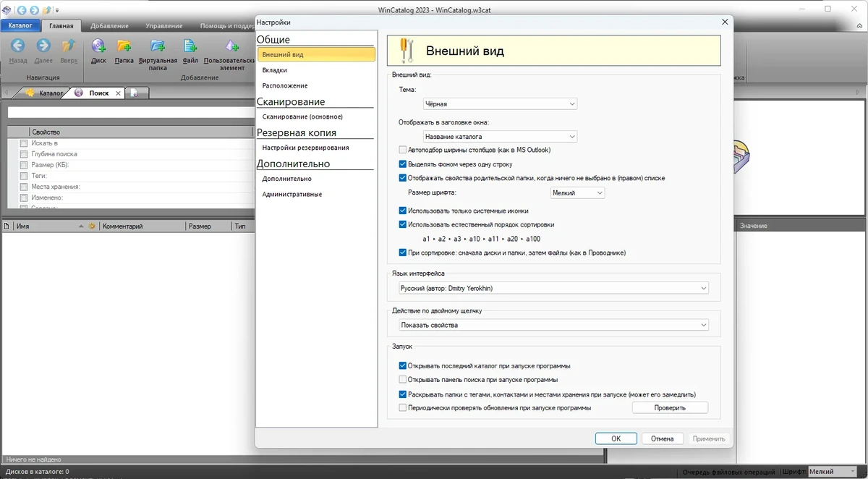Click the Пользовательский элемент ribbon icon
This screenshot has width=868, height=479.
pos(231,46)
